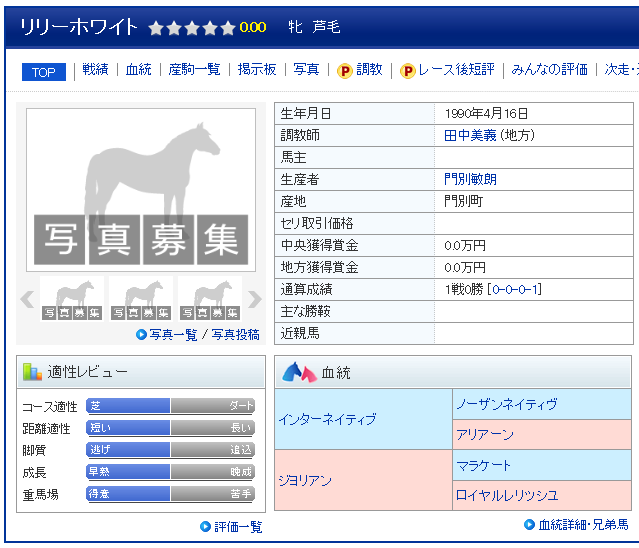Click the bar chart icon in 適性レビュー header
Viewport: 639px width, 548px height.
[x=32, y=372]
